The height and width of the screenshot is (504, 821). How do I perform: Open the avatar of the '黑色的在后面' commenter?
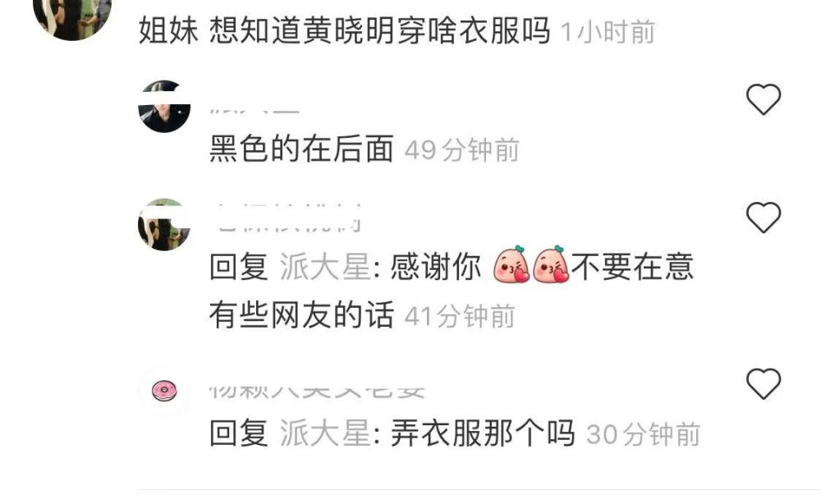tap(164, 106)
